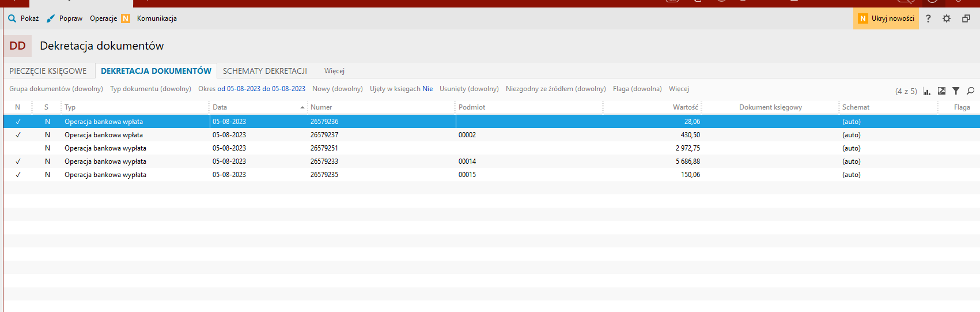Switch to the Schematy dekretacji tab

[265, 71]
